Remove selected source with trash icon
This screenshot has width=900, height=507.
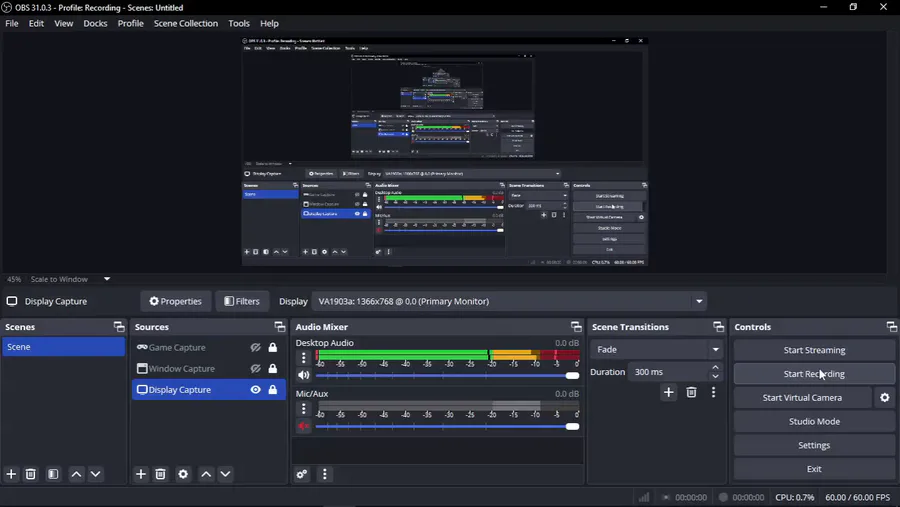[161, 474]
